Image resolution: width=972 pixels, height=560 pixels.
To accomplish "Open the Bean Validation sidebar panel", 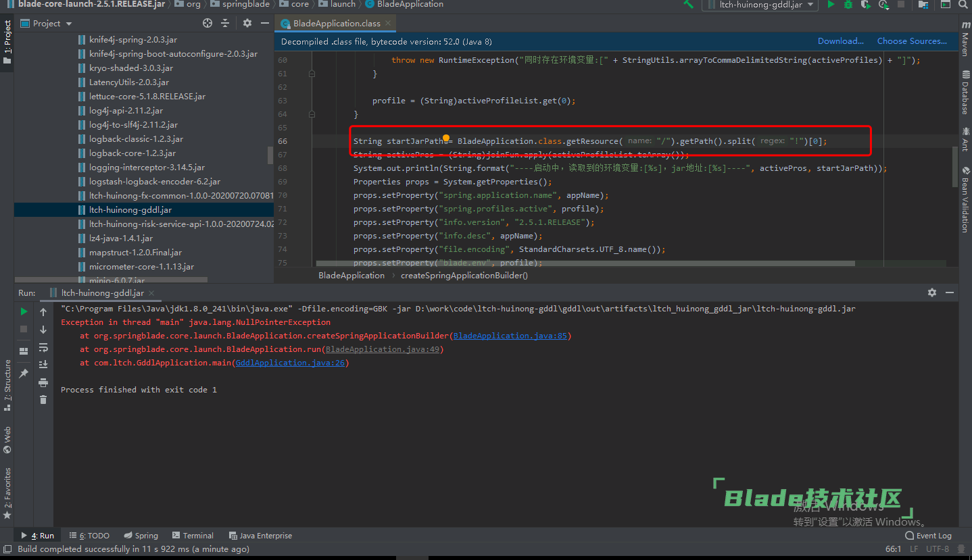I will click(x=965, y=199).
